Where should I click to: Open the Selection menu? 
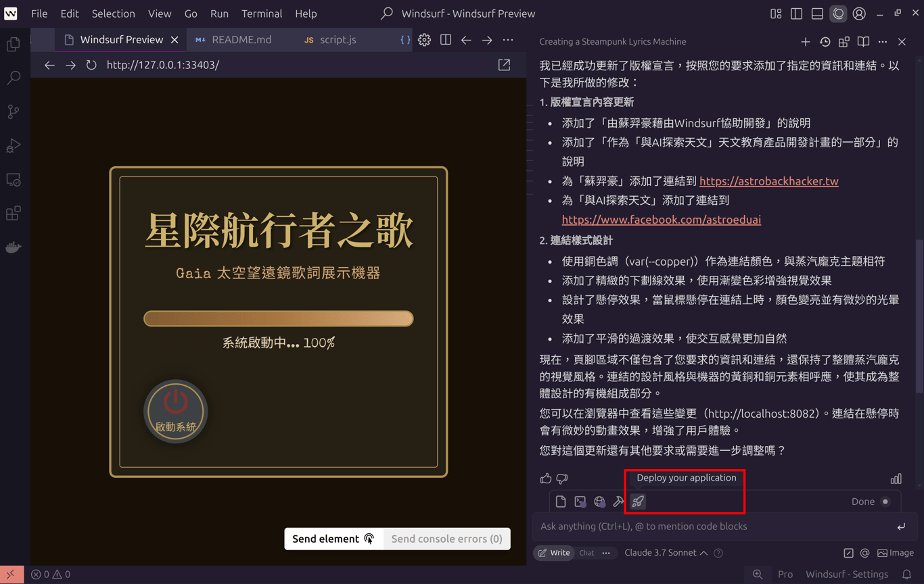tap(113, 14)
